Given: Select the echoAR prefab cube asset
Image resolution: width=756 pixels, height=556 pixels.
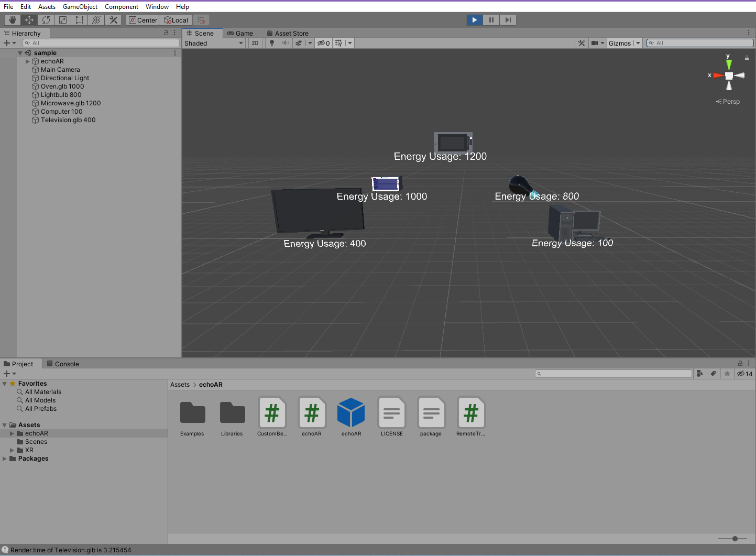Looking at the screenshot, I should coord(351,417).
